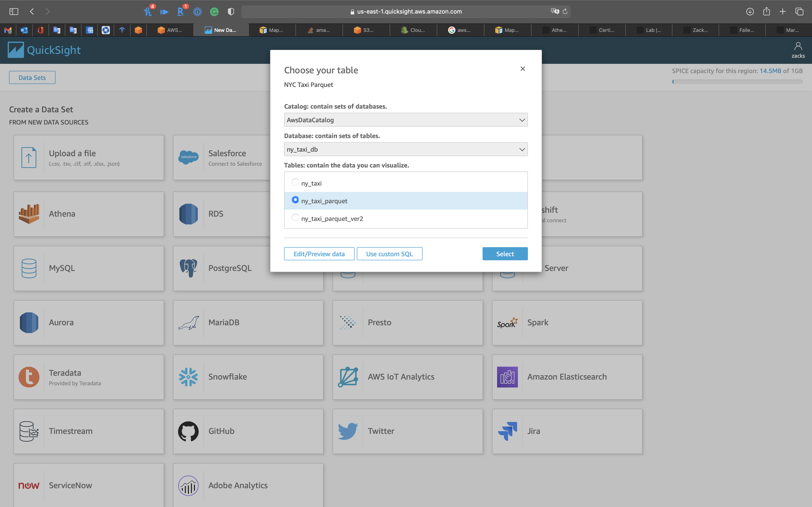Click the Edit/Preview data button
812x507 pixels.
tap(319, 254)
